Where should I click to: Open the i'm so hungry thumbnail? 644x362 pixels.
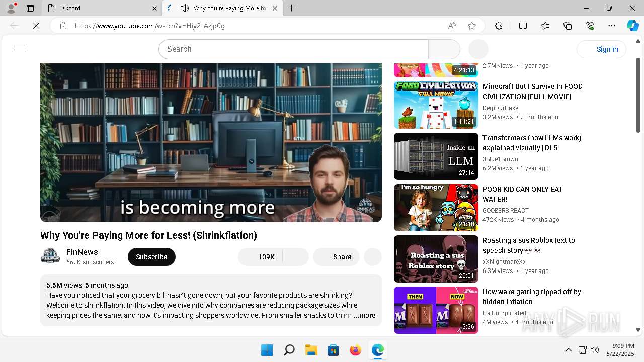point(436,208)
